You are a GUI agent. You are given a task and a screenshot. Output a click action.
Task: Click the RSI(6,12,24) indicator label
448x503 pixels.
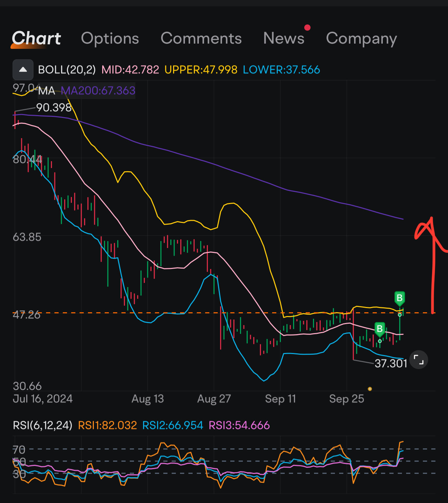pos(43,425)
